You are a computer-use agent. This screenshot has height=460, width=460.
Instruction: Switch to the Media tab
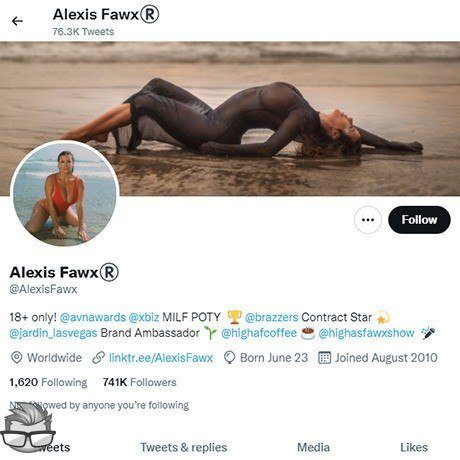point(313,447)
